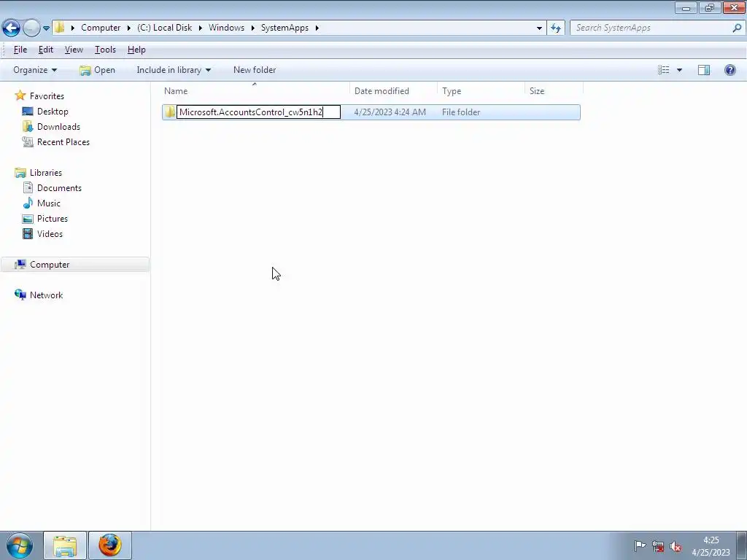Click the muted volume tray icon
The width and height of the screenshot is (747, 560).
point(676,546)
